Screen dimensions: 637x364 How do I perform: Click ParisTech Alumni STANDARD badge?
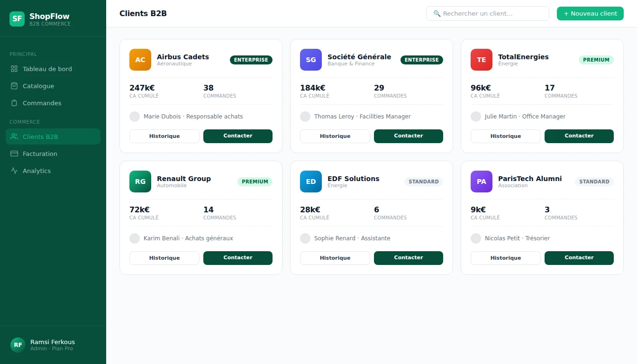[594, 182]
